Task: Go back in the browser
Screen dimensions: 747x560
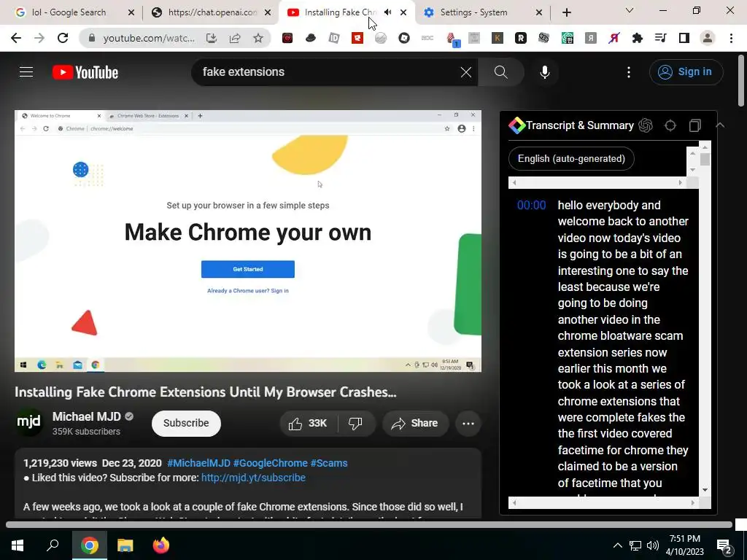Action: [16, 38]
